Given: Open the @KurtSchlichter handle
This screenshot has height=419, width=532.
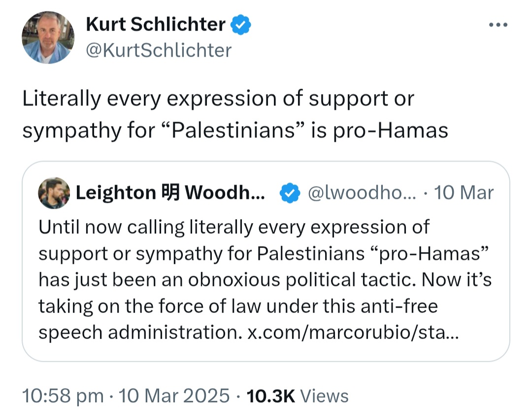Looking at the screenshot, I should [159, 50].
